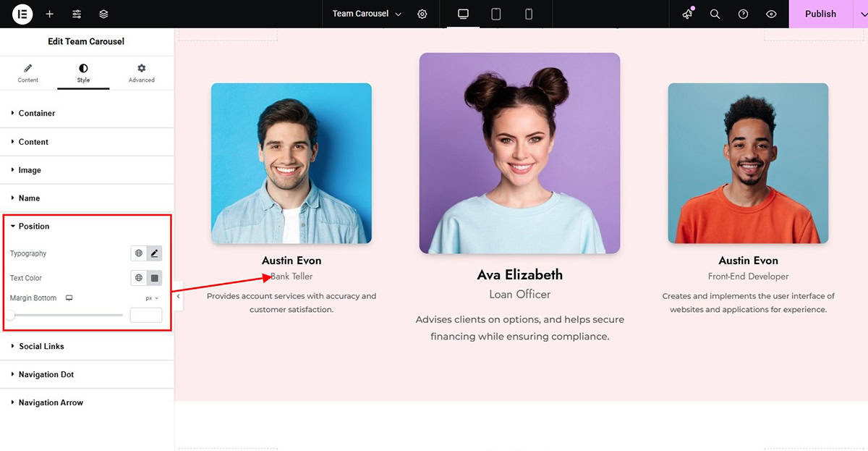Click the add element plus icon

(x=49, y=14)
